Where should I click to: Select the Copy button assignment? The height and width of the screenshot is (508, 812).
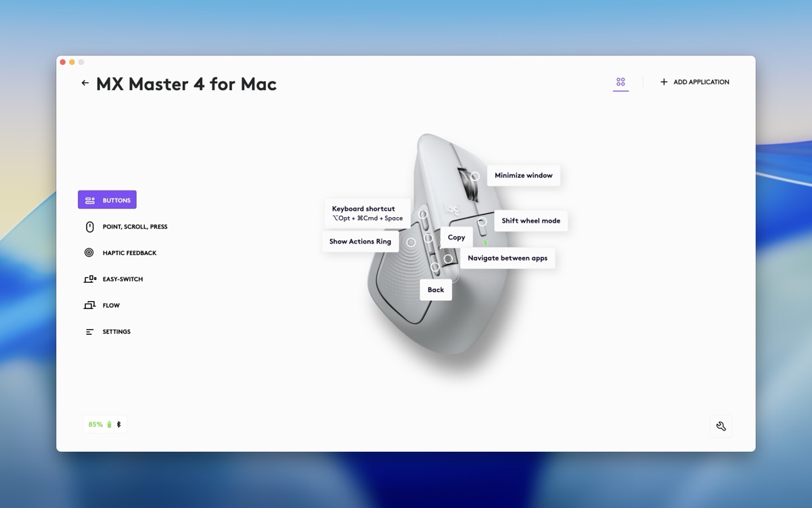pyautogui.click(x=457, y=237)
